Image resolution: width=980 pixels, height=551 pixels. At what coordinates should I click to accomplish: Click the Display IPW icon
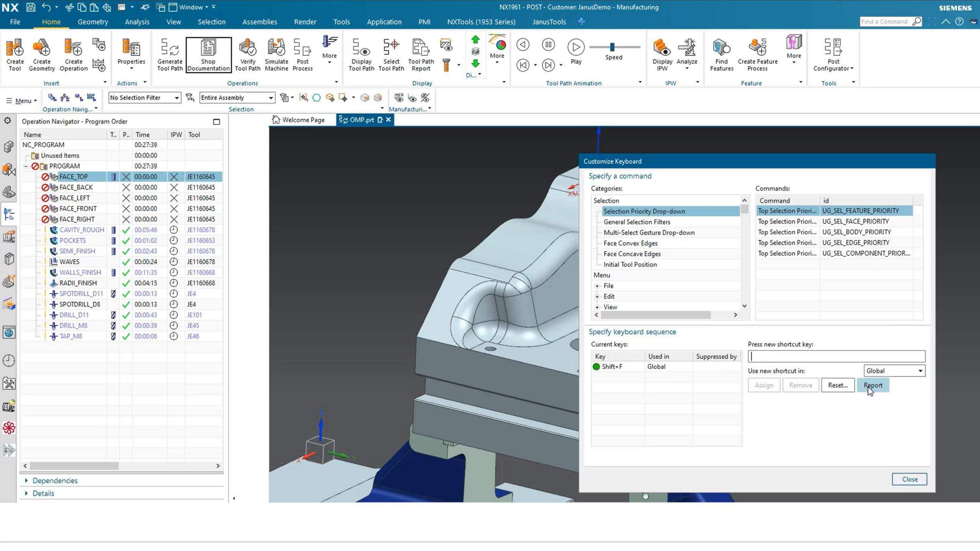662,54
